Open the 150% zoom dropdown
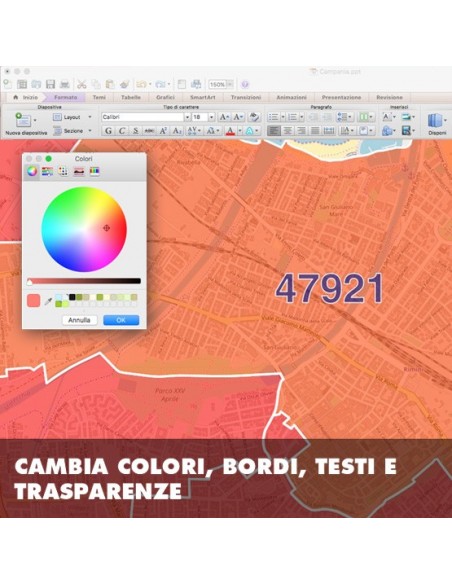Screen dimensions: 452x584 [x=230, y=85]
